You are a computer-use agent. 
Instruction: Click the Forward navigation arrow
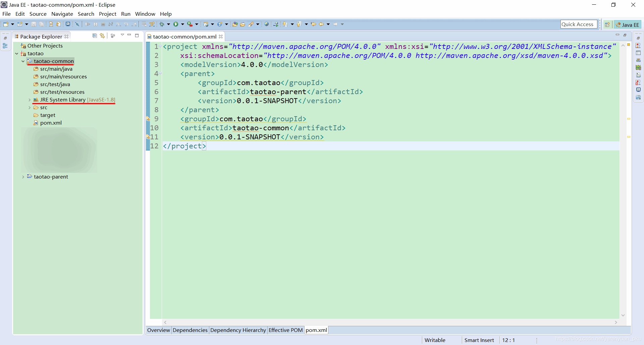tap(335, 24)
